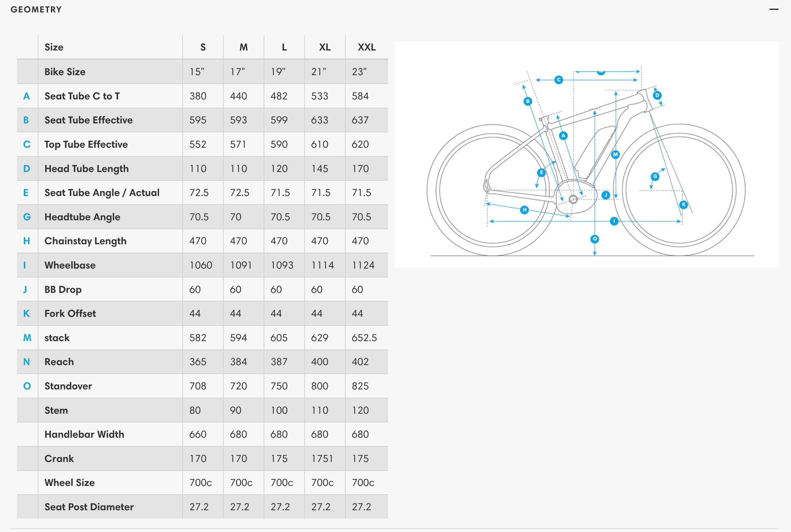Click the B marker circle on diagram
The width and height of the screenshot is (791, 532).
point(528,101)
